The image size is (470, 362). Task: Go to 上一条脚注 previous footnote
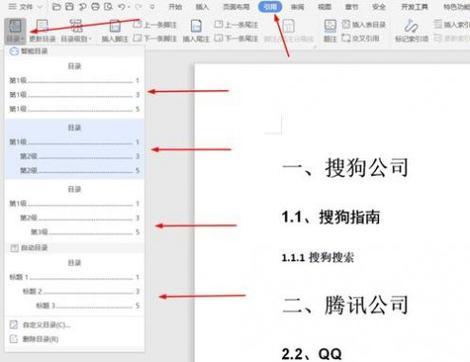(155, 24)
